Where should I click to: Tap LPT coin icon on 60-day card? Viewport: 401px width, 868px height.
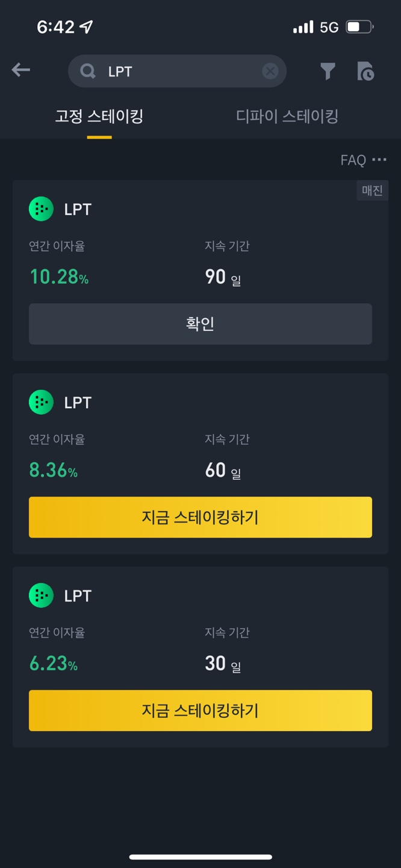(41, 402)
